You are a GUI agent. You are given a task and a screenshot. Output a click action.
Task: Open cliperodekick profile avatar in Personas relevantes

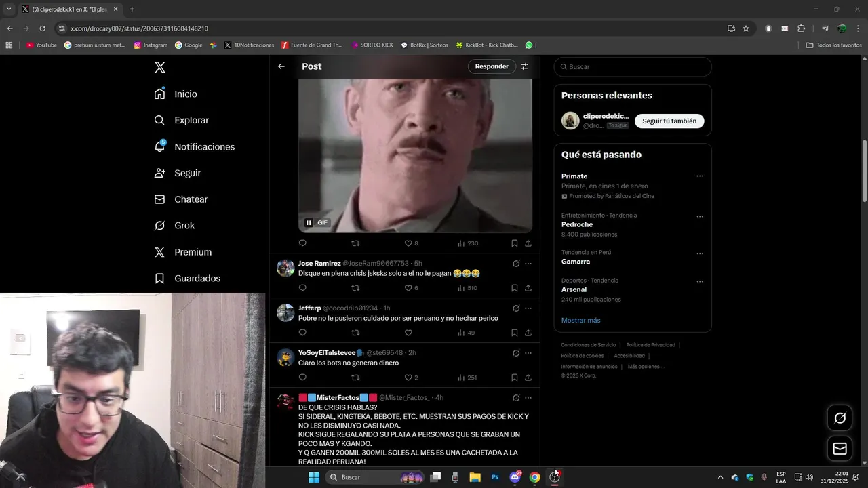570,121
